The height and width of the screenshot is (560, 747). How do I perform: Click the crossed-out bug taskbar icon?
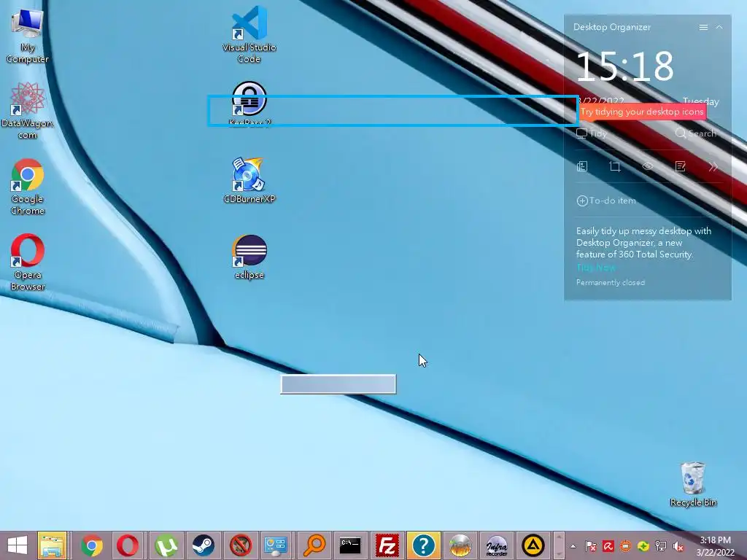point(241,545)
